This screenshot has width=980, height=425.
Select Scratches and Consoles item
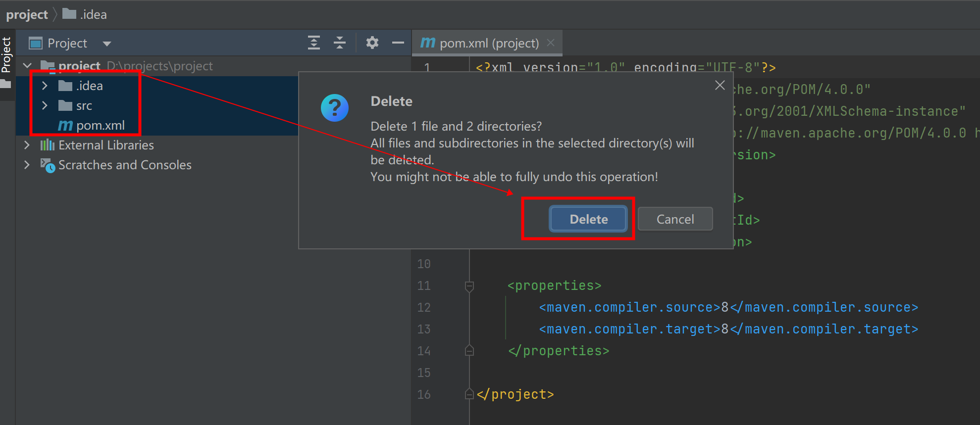[x=125, y=165]
